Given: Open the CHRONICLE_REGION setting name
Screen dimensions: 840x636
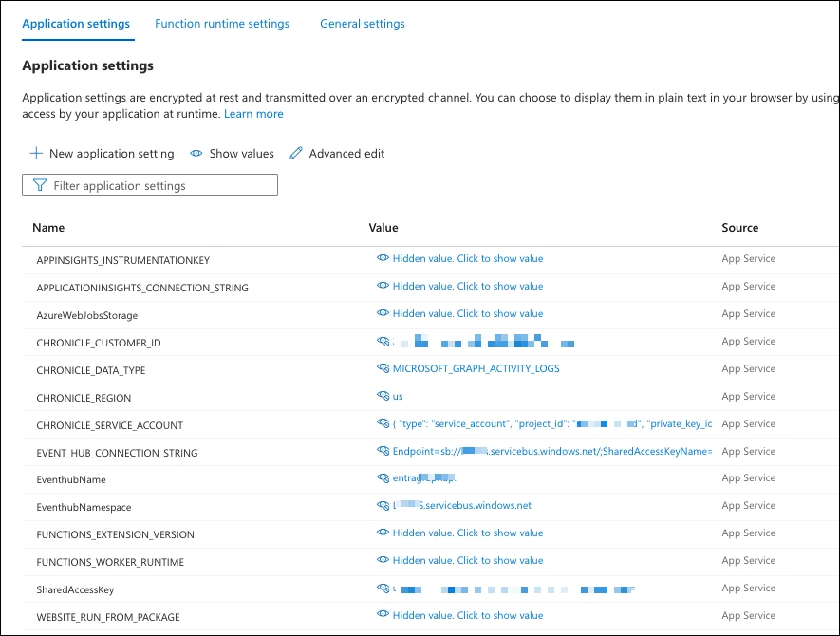Looking at the screenshot, I should [84, 398].
